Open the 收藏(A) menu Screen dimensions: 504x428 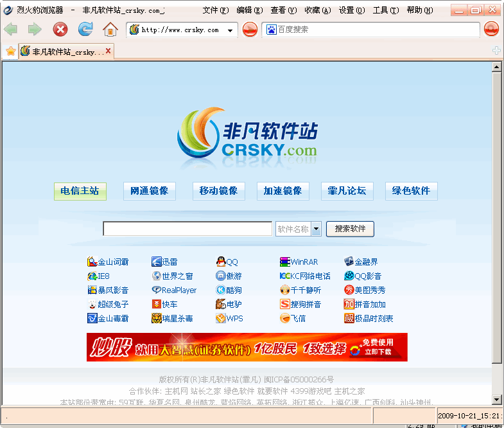pyautogui.click(x=318, y=10)
